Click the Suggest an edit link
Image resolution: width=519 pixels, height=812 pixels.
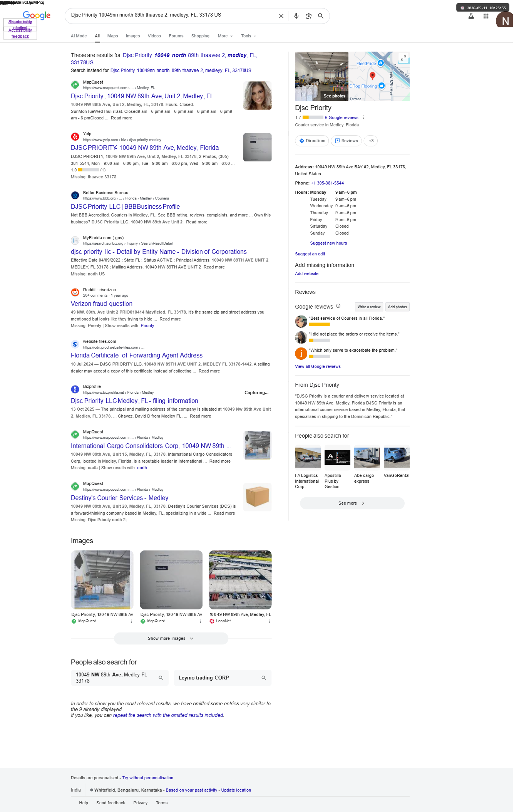[x=310, y=254]
